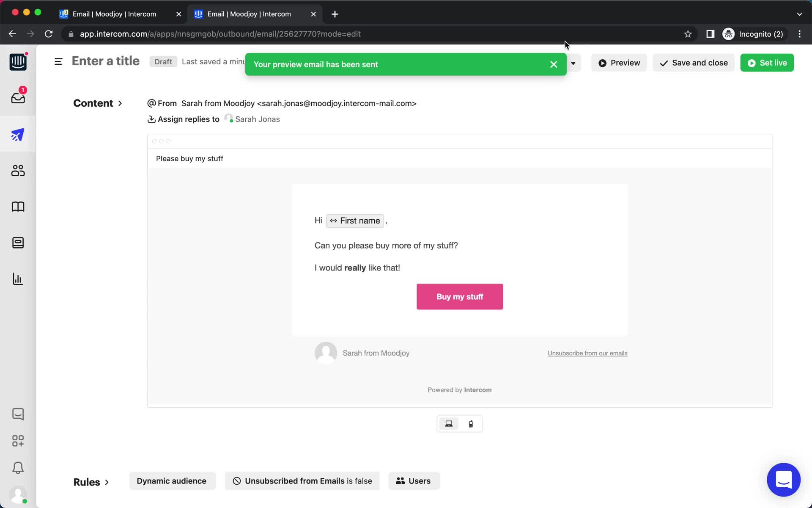Select the Apps/Integrations icon

point(18,441)
